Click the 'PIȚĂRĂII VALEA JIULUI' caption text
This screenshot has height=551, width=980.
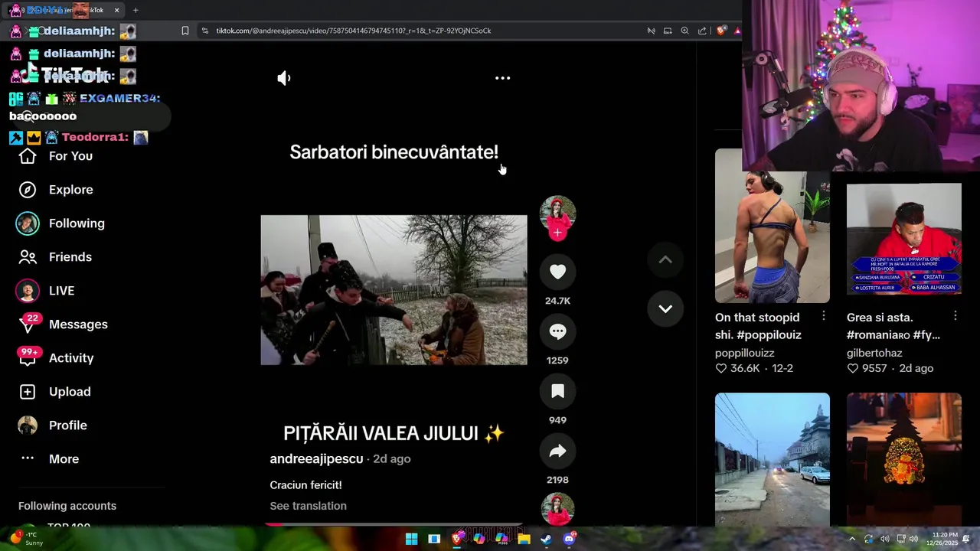(394, 433)
